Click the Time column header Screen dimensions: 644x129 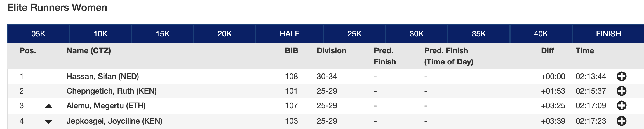tap(585, 51)
